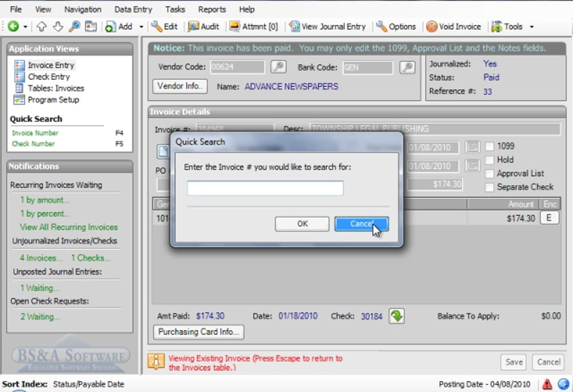Click View All Recurring Invoices link
573x392 pixels.
click(x=69, y=227)
